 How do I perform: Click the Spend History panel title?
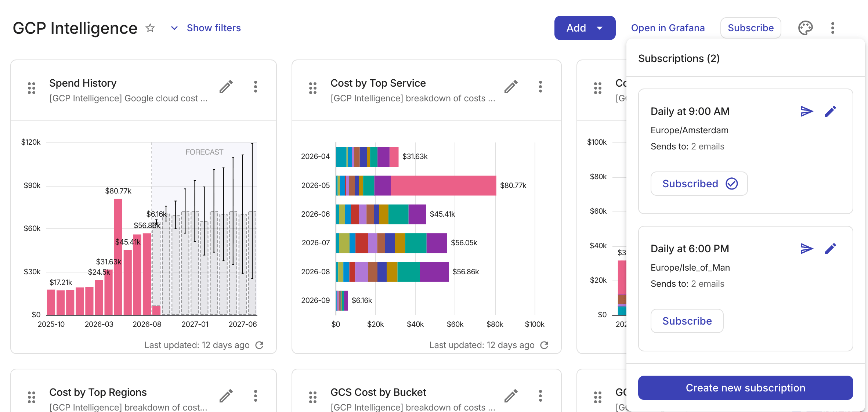83,83
